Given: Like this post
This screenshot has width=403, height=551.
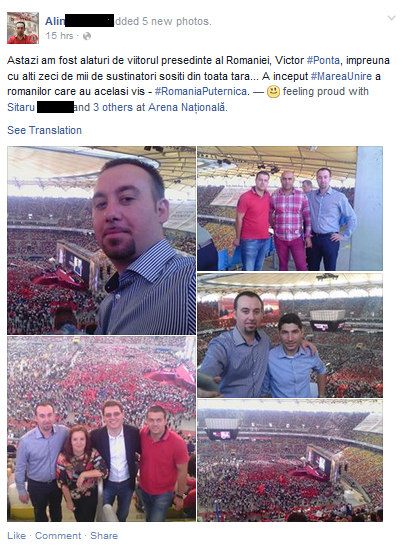Looking at the screenshot, I should [17, 536].
